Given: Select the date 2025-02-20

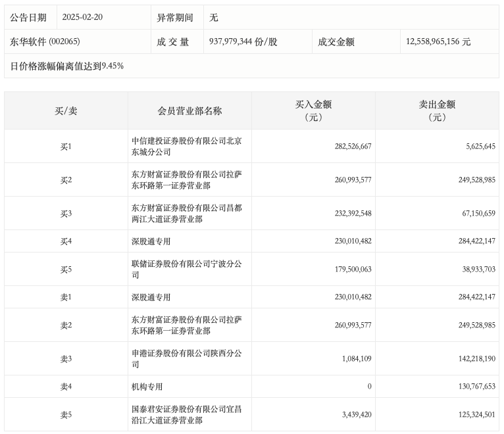Looking at the screenshot, I should 82,17.
